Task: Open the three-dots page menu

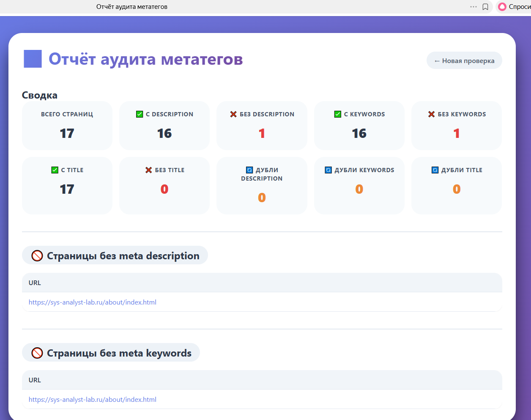Action: click(x=474, y=7)
